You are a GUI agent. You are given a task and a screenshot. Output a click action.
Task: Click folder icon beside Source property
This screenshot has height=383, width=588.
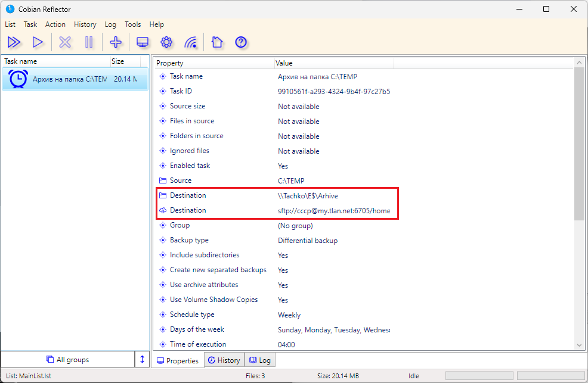(163, 180)
